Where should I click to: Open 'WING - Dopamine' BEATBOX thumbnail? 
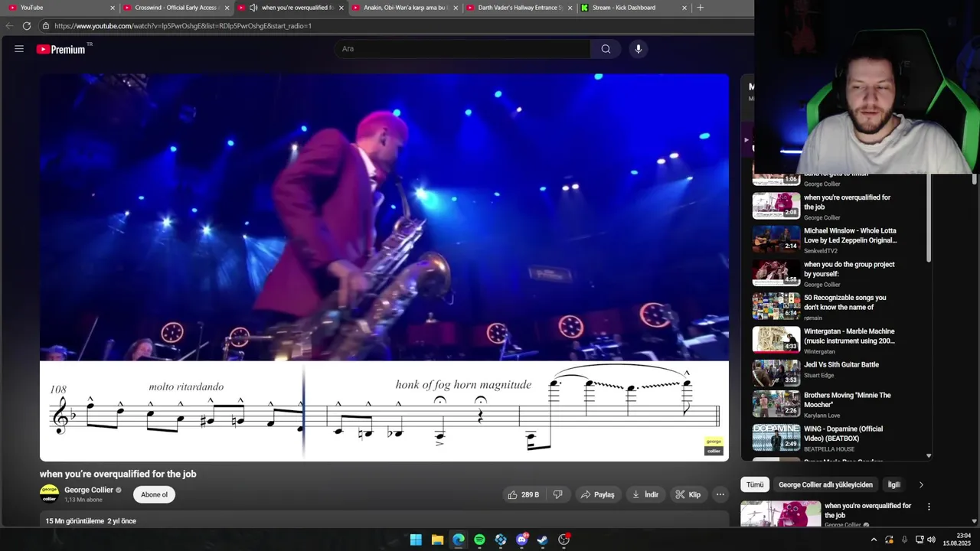coord(776,438)
